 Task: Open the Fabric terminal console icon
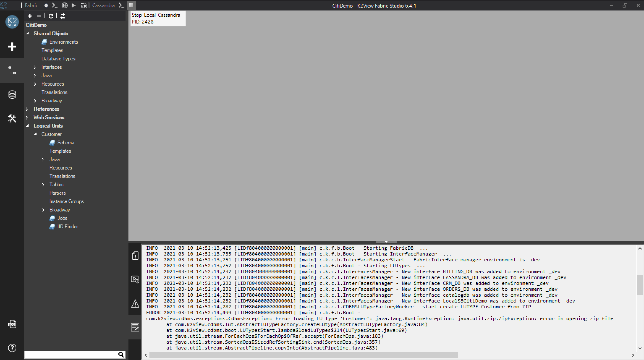55,5
